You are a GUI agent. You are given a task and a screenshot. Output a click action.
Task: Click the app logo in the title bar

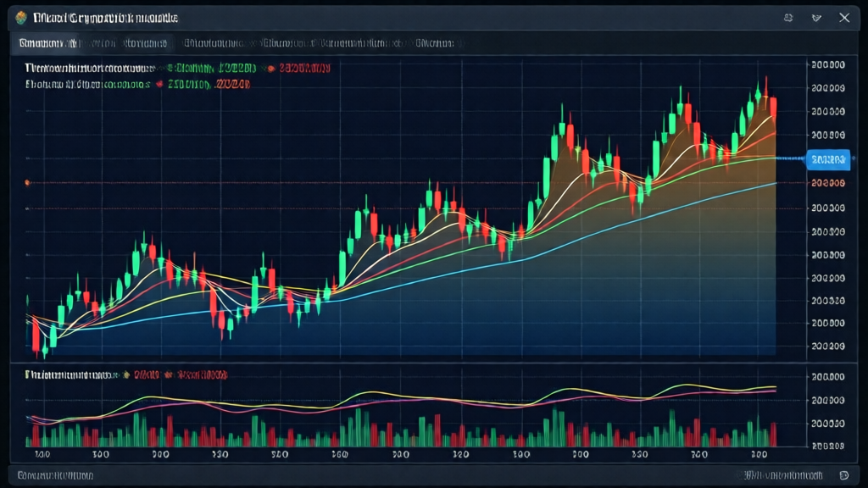pos(21,18)
